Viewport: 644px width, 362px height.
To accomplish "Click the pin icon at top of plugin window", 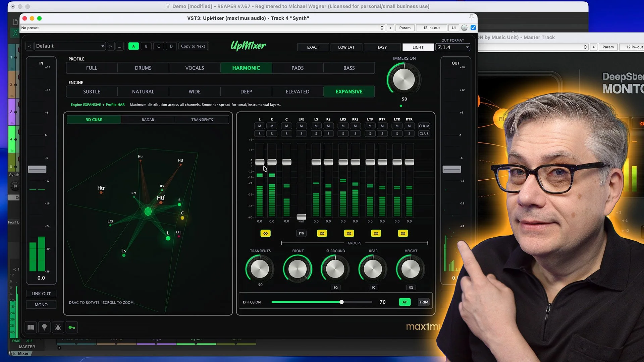I will pos(471,17).
